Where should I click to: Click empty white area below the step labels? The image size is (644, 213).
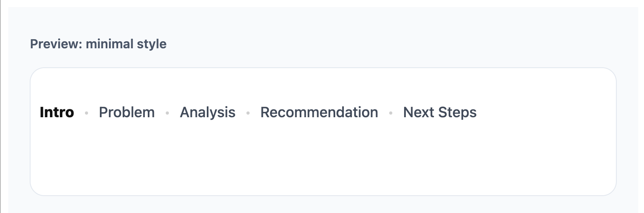[289, 161]
